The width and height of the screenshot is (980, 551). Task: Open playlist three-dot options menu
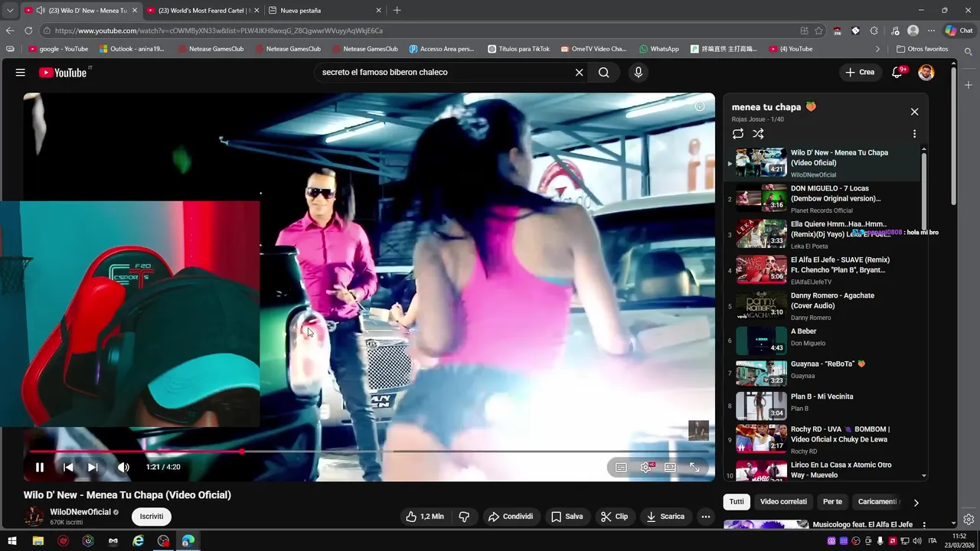click(x=914, y=134)
